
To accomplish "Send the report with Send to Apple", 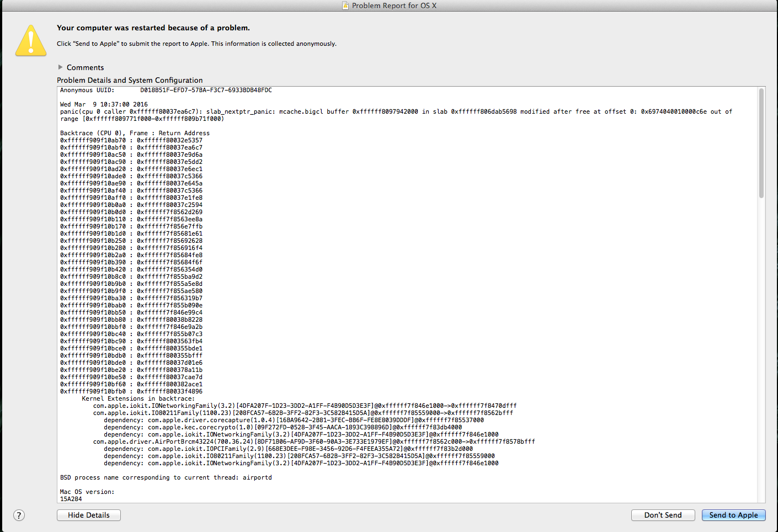I will coord(733,515).
